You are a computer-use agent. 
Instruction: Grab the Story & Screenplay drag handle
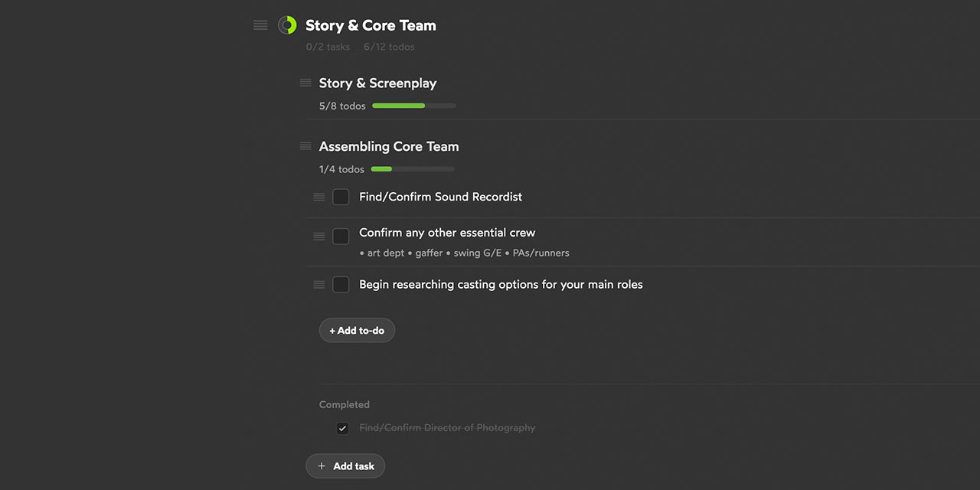click(305, 83)
